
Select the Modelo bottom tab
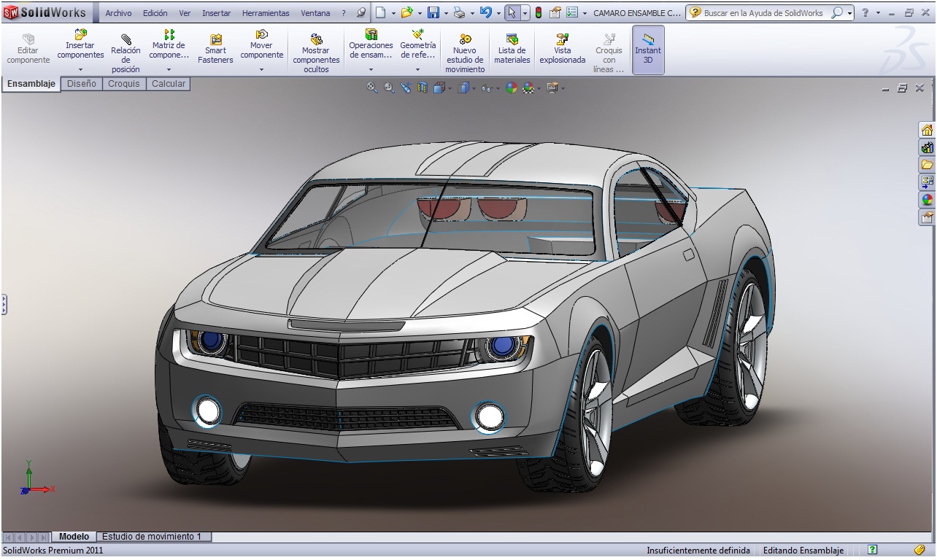tap(74, 536)
